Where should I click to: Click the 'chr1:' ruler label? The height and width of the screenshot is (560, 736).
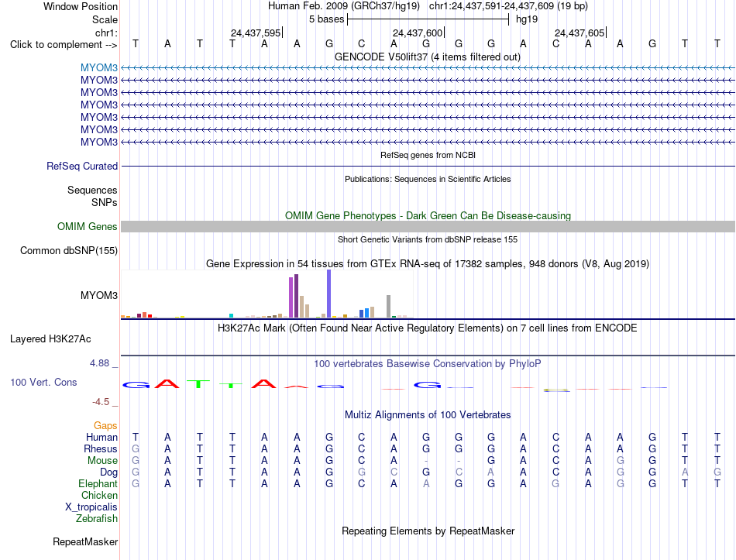pos(106,33)
